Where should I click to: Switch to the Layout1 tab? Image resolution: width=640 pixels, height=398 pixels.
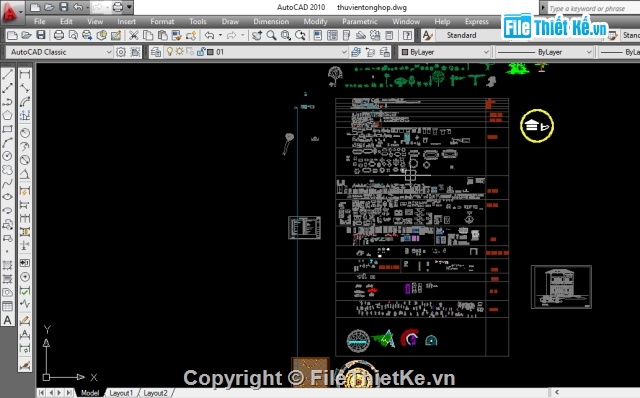click(121, 393)
